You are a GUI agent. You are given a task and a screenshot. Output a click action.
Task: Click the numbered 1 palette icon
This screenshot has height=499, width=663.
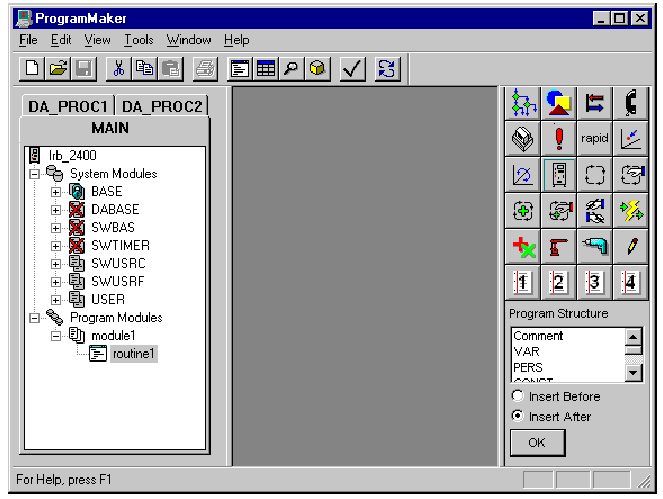pyautogui.click(x=523, y=282)
